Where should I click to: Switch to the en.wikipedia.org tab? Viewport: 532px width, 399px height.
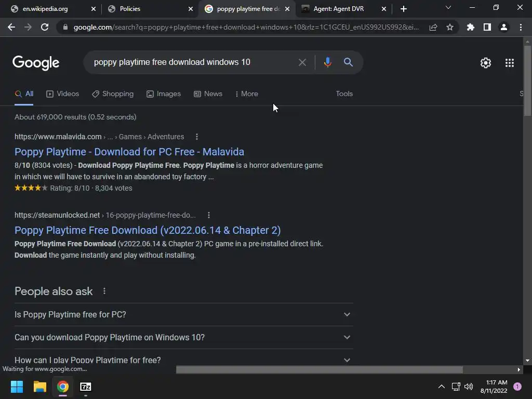point(45,9)
